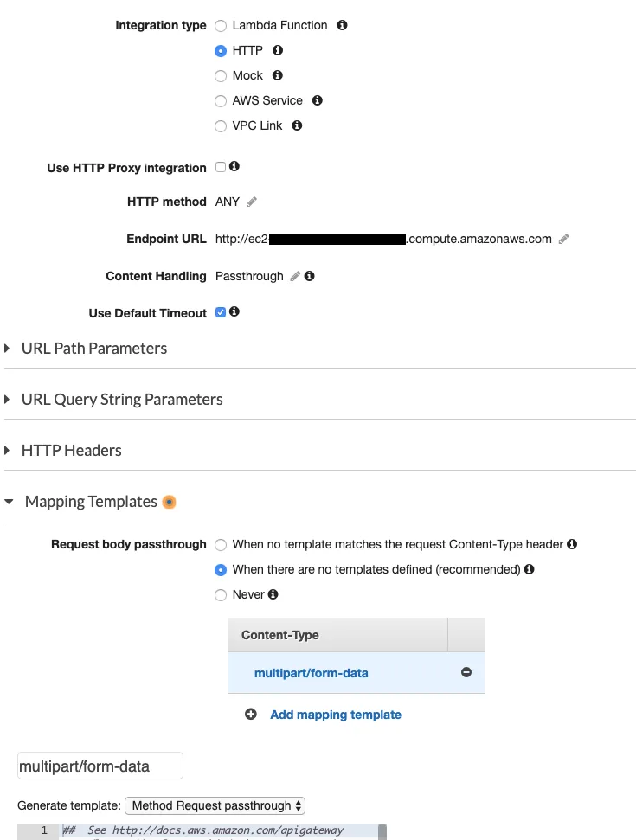Click the info icon next to VPC Link
636x840 pixels.
point(297,125)
